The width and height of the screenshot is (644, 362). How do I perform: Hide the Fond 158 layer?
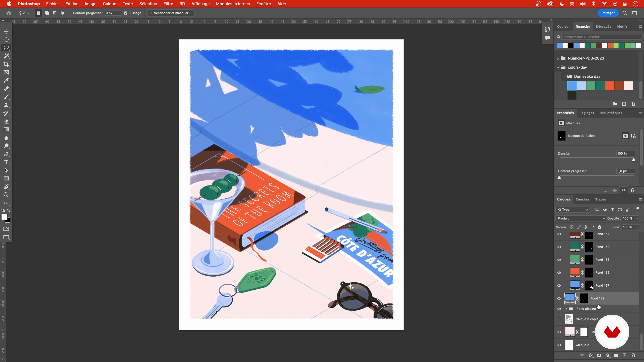pos(559,260)
